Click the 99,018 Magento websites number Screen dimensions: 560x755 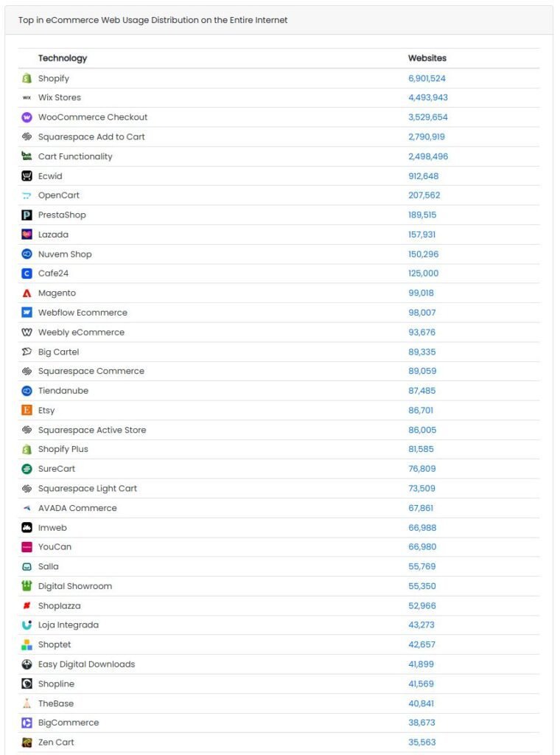pos(421,293)
